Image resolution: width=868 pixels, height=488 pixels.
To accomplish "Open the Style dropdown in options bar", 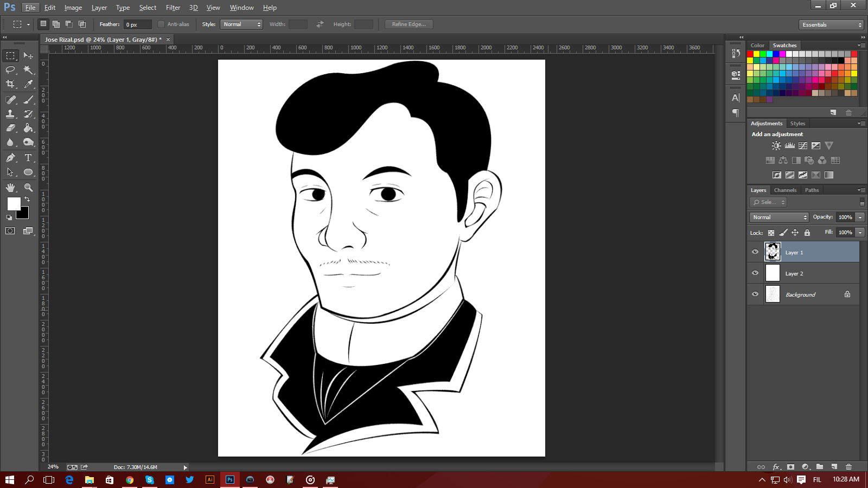I will (x=241, y=24).
